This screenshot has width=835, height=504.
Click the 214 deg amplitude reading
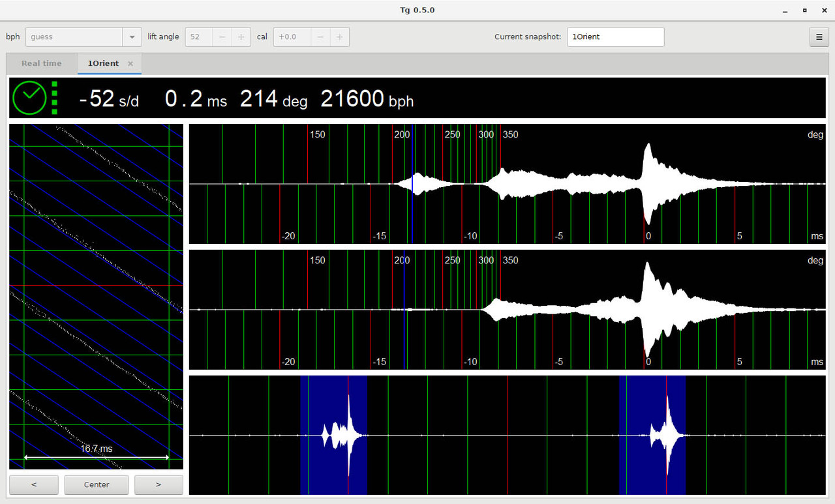(273, 99)
